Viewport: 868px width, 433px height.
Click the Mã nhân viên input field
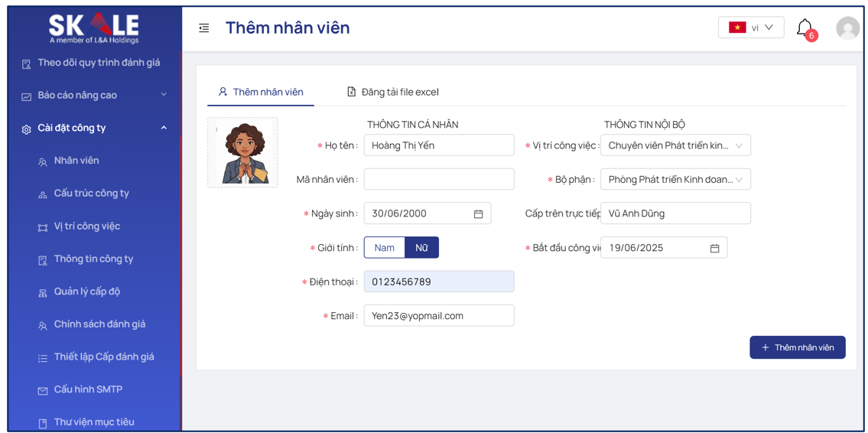(x=439, y=180)
